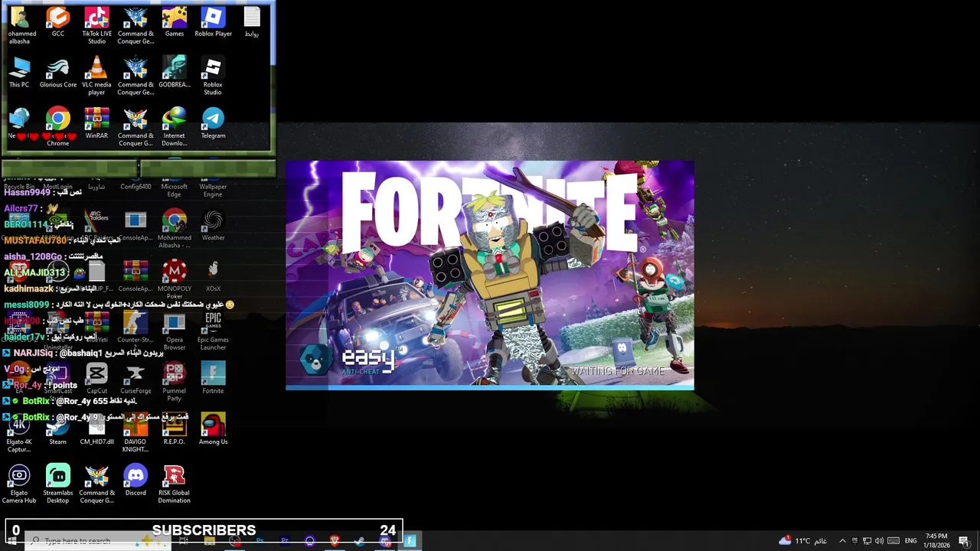Open Epic Games Launcher shortcut

click(213, 331)
